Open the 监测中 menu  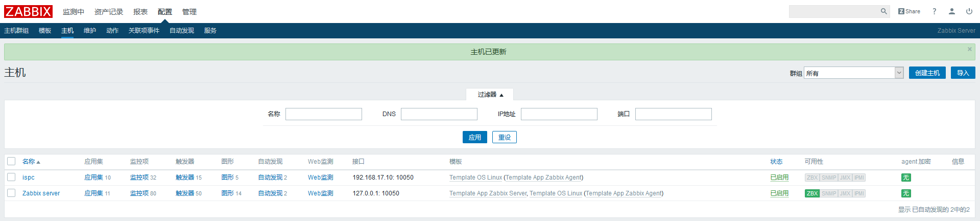tap(74, 12)
